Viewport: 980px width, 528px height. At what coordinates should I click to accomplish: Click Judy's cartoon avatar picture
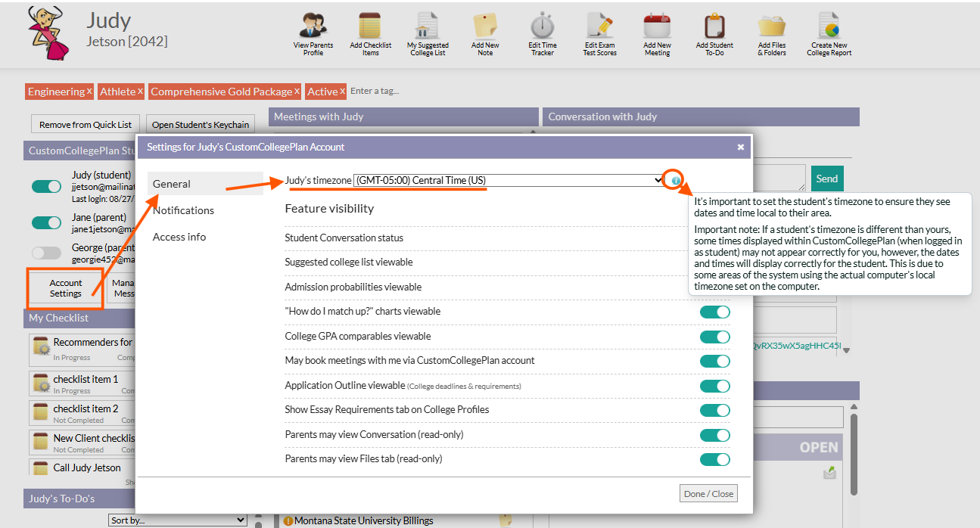(49, 33)
